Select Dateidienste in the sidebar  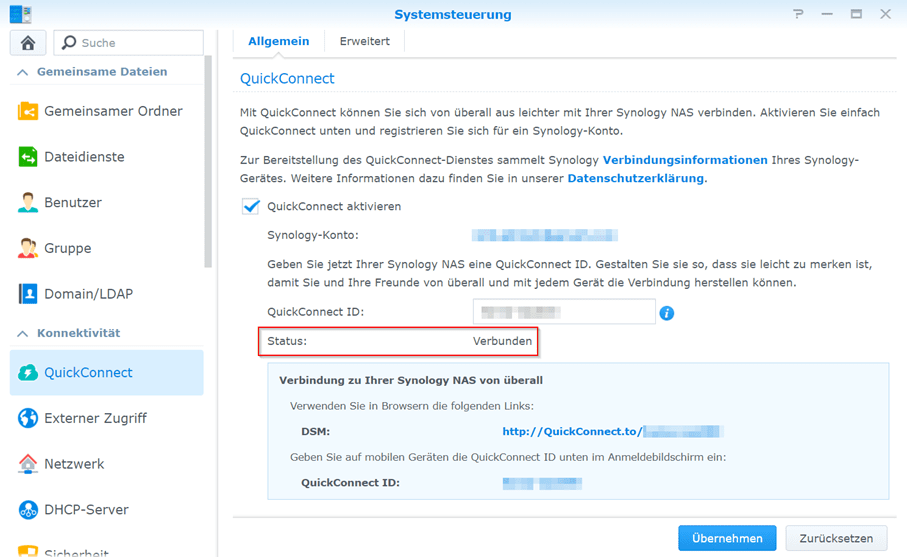pos(106,157)
